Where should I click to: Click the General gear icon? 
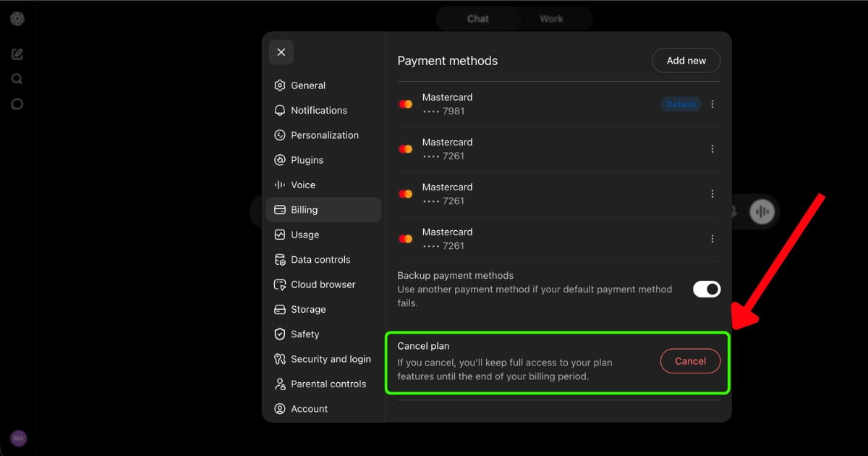coord(280,85)
